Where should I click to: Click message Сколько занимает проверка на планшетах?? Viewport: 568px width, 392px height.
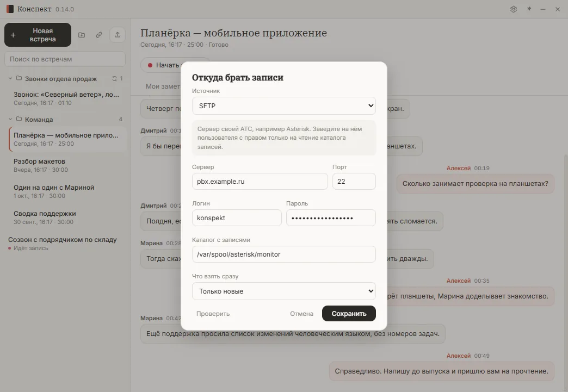[476, 184]
